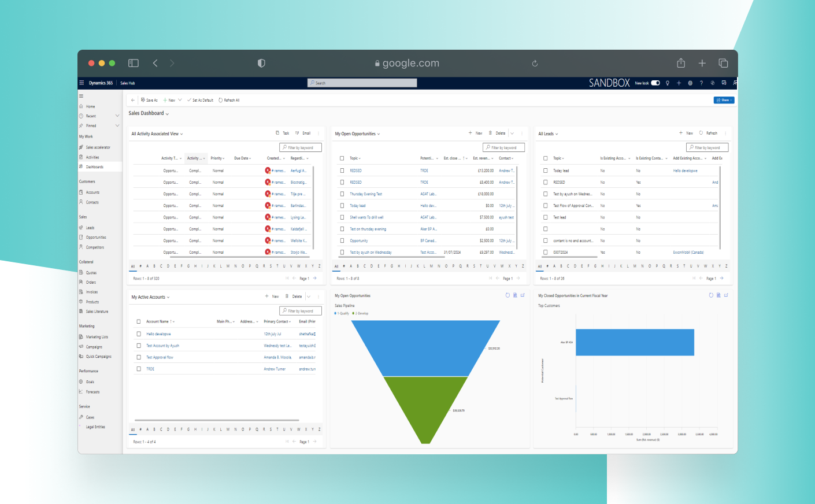Open Dynamics 365 settings gear
This screenshot has height=504, width=815.
pos(690,83)
